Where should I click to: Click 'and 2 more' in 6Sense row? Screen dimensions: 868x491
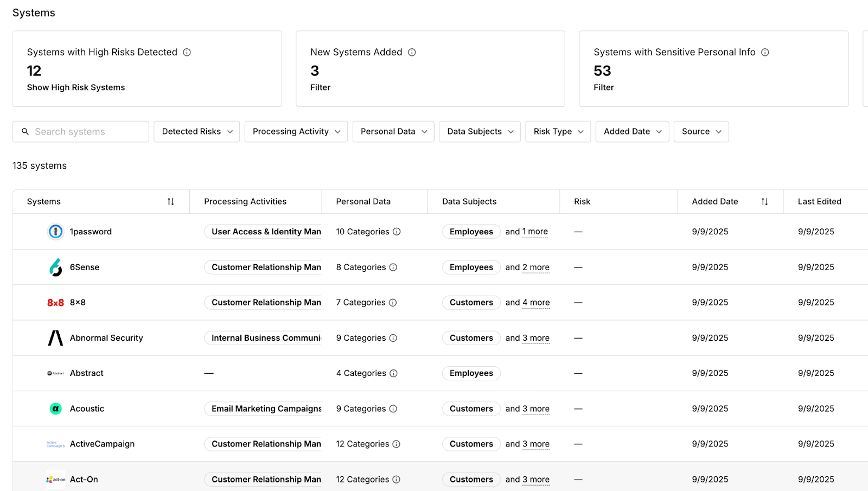(x=527, y=267)
